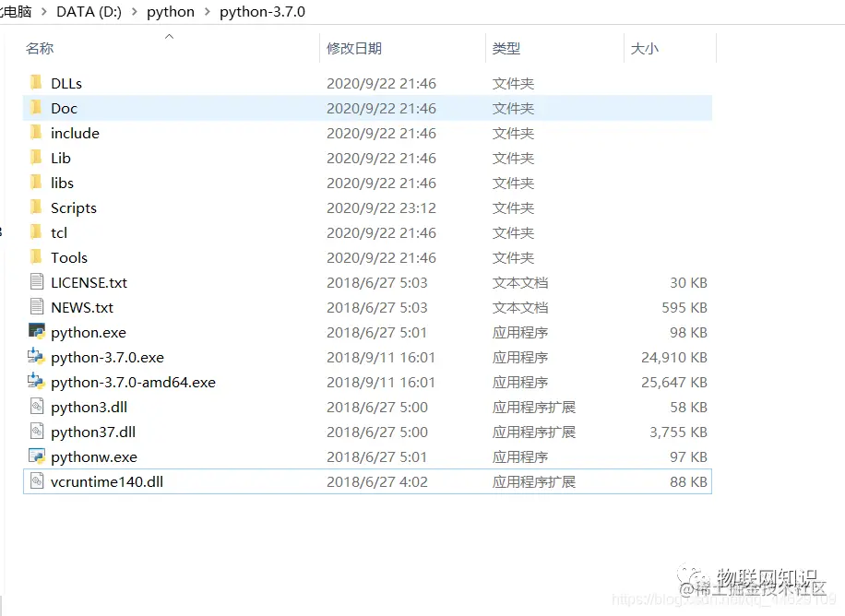Select the Tools folder name

tap(69, 257)
